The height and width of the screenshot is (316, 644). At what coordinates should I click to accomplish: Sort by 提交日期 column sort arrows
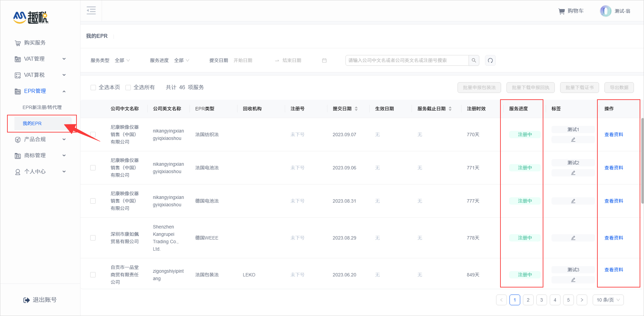[x=356, y=109]
